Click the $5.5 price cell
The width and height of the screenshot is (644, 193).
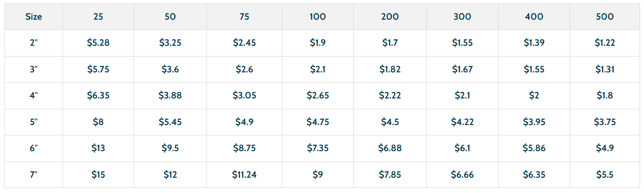point(605,175)
